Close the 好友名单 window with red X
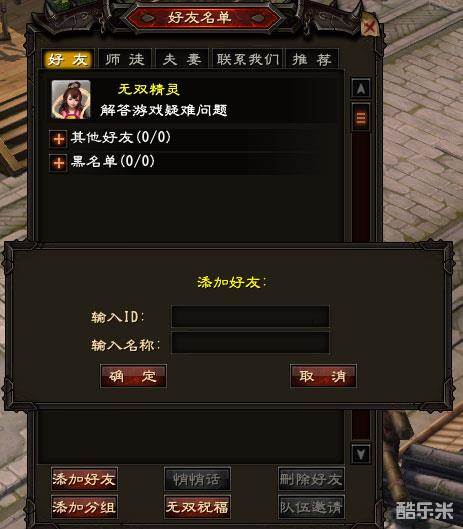The width and height of the screenshot is (463, 529). click(x=370, y=26)
